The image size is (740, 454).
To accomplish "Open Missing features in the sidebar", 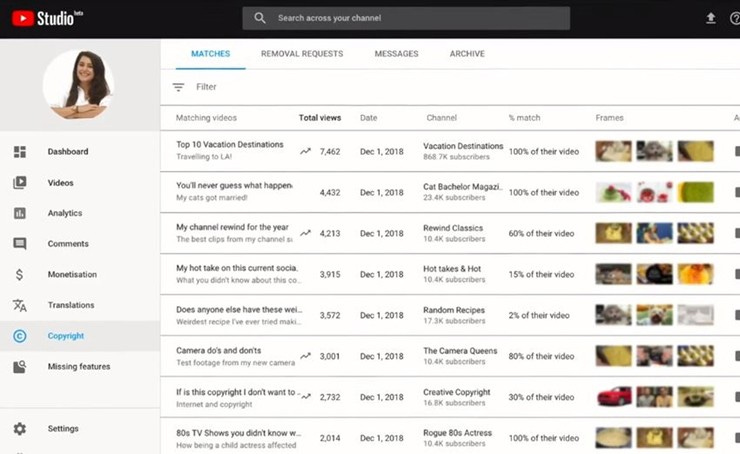I will [80, 367].
